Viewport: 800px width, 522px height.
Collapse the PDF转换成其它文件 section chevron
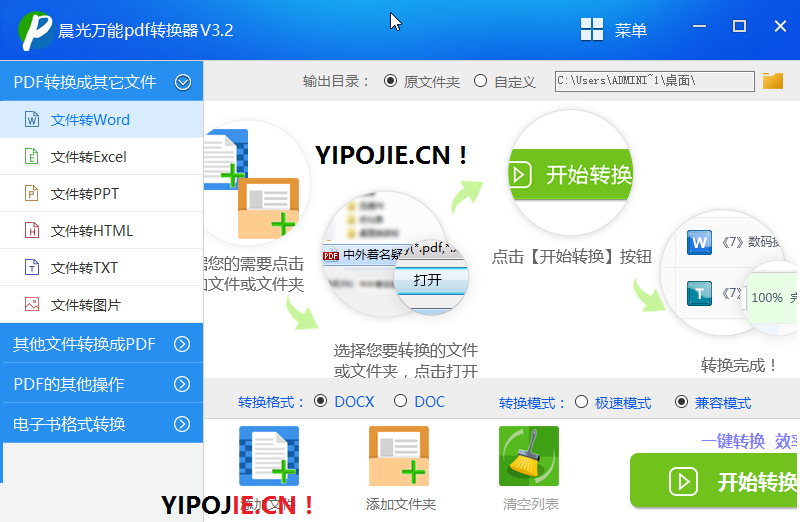183,82
